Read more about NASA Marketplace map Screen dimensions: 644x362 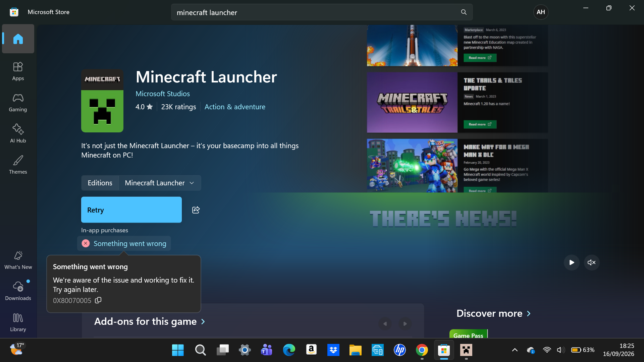[480, 58]
